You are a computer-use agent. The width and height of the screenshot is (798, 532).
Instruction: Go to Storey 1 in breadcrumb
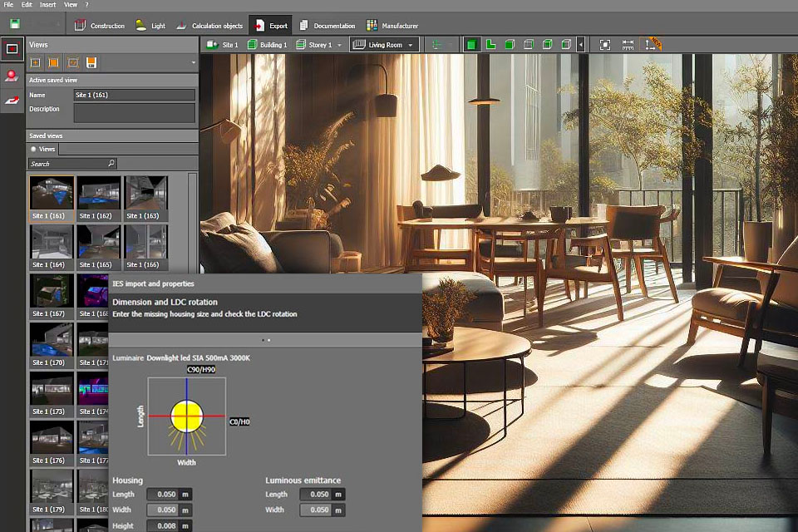pyautogui.click(x=314, y=45)
